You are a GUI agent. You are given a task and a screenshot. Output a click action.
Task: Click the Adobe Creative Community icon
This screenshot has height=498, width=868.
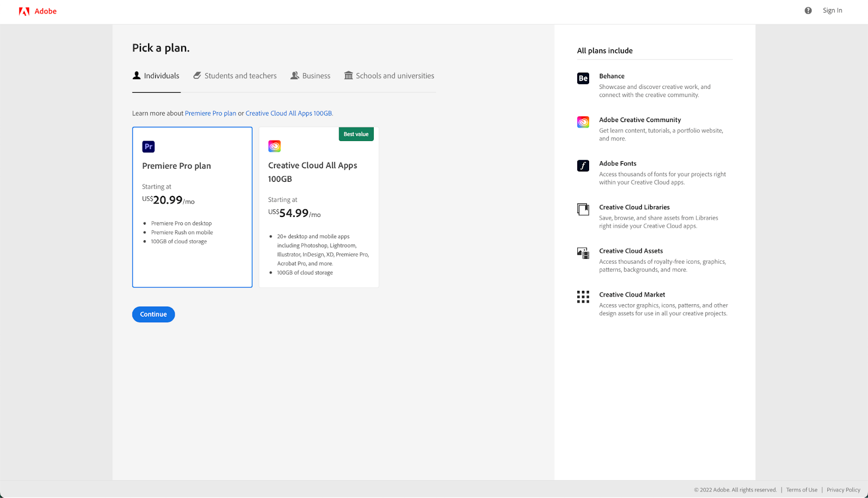click(583, 122)
